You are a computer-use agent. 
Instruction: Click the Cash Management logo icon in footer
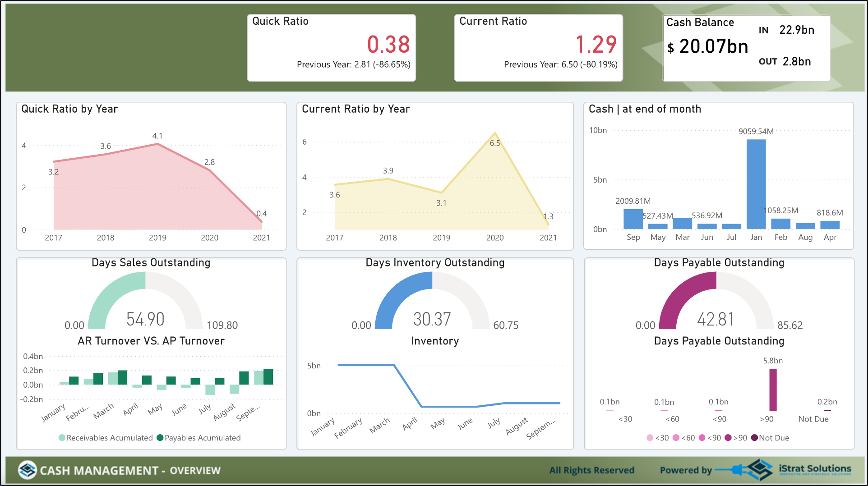point(28,470)
